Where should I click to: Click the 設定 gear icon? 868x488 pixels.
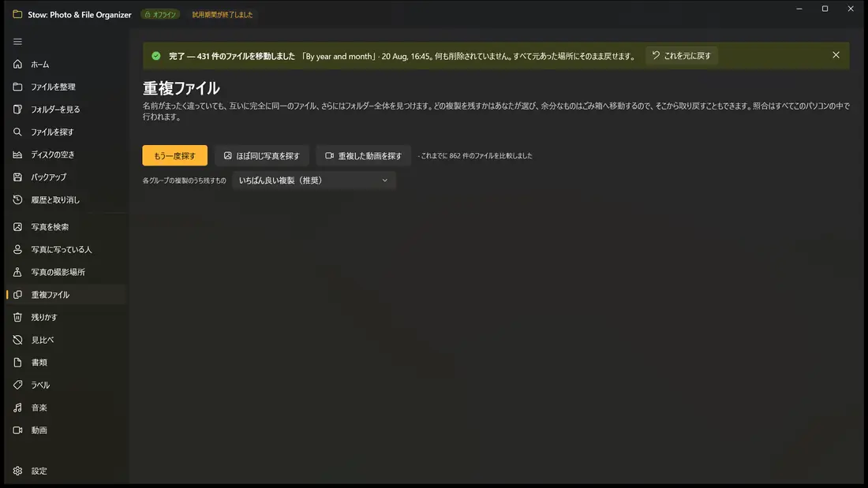coord(17,471)
